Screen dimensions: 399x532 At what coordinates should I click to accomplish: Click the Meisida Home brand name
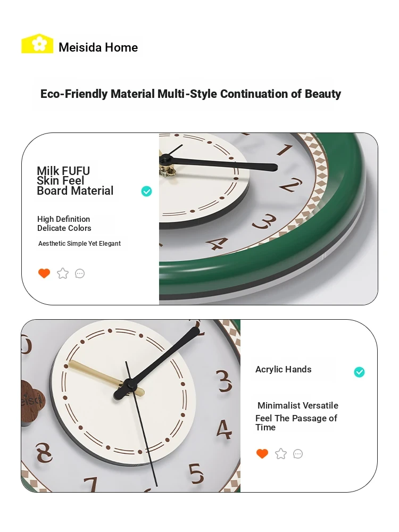click(x=98, y=47)
